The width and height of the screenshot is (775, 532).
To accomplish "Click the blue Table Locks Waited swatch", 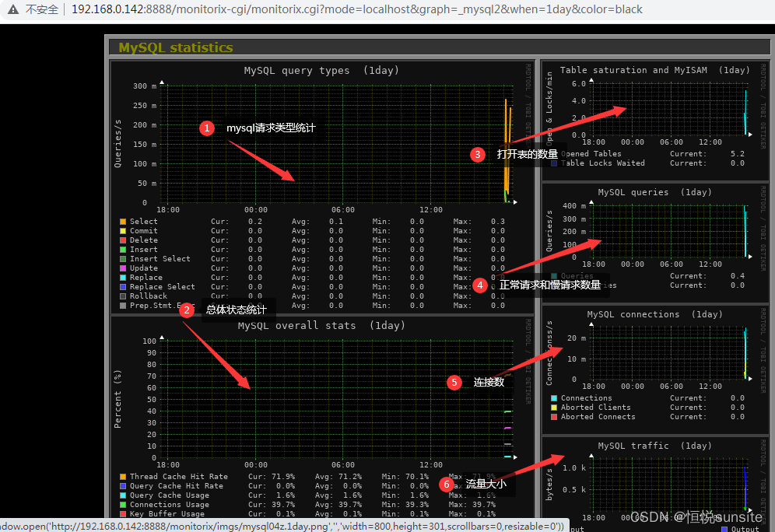I will pos(553,163).
